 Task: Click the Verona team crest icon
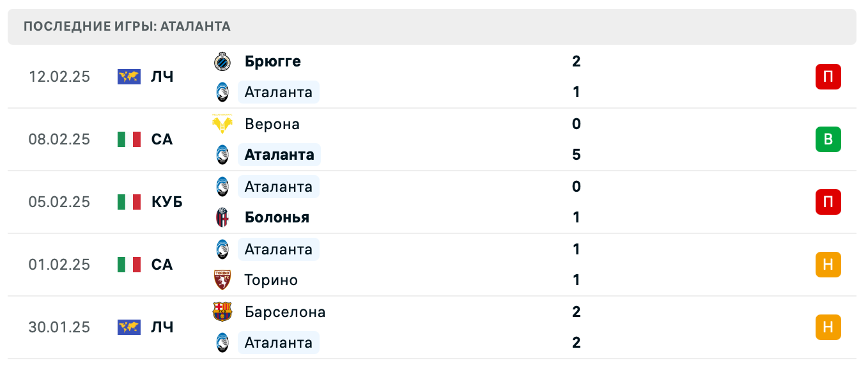click(x=222, y=124)
